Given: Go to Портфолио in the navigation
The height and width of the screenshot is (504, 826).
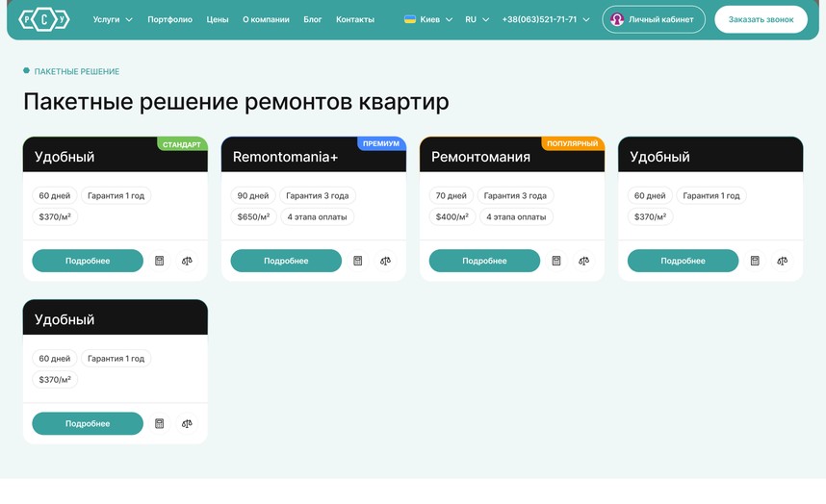Looking at the screenshot, I should point(169,19).
